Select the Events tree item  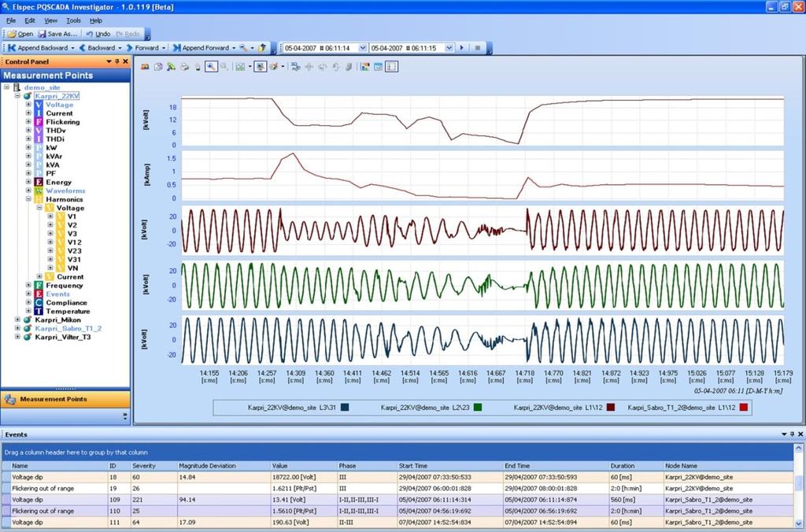[57, 294]
